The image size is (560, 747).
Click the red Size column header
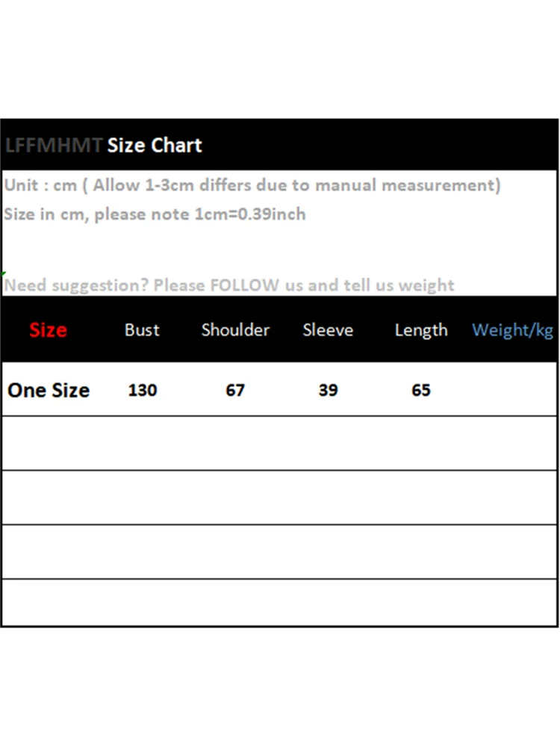pos(48,330)
